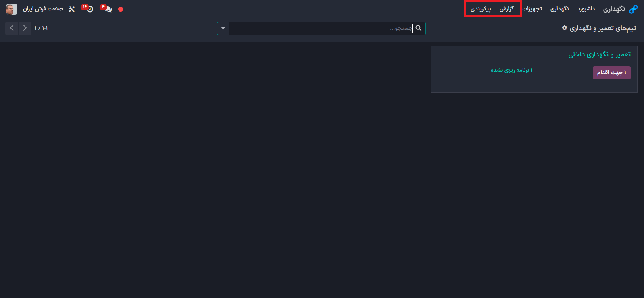Screen dimensions: 644x298
Task: Click the red dot indicator in navbar
Action: pyautogui.click(x=121, y=9)
